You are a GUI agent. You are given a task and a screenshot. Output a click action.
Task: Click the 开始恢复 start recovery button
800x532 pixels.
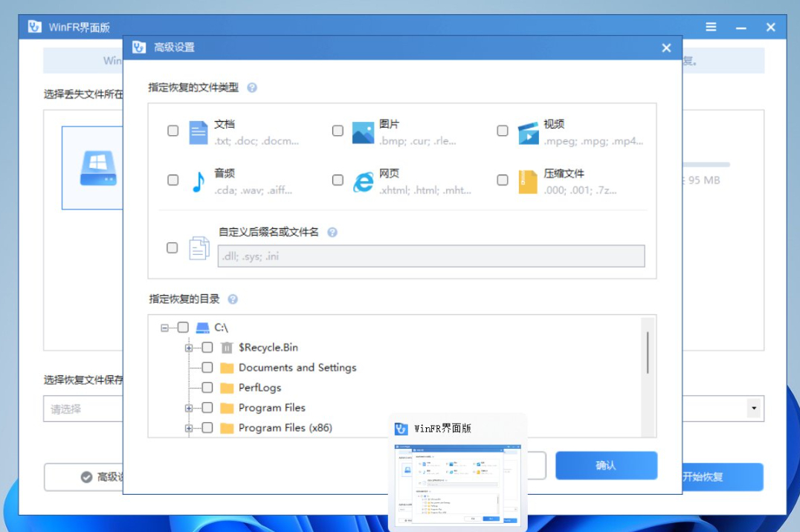(723, 477)
